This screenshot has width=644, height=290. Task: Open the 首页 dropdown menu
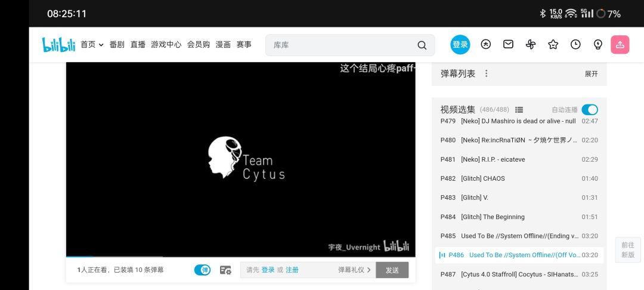[92, 45]
